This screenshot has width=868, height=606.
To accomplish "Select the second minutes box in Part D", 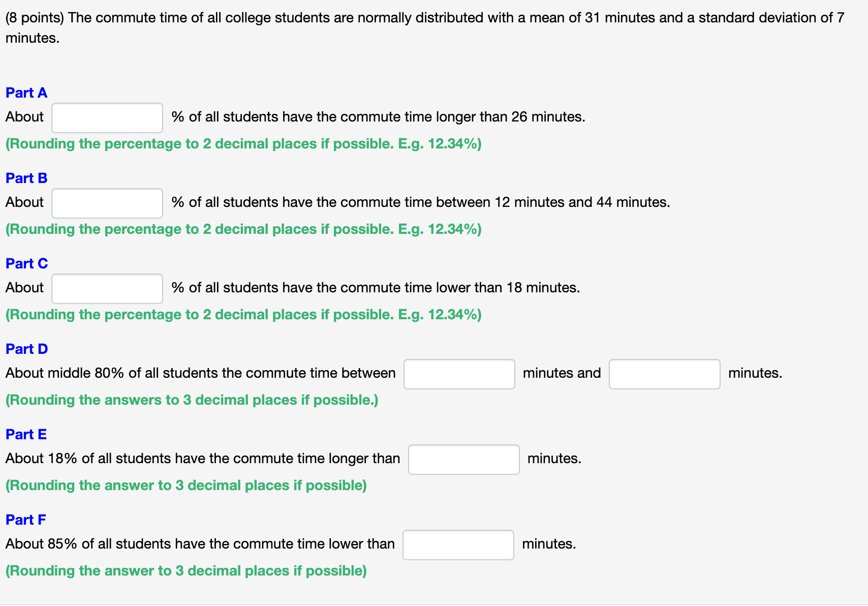I will pyautogui.click(x=664, y=374).
